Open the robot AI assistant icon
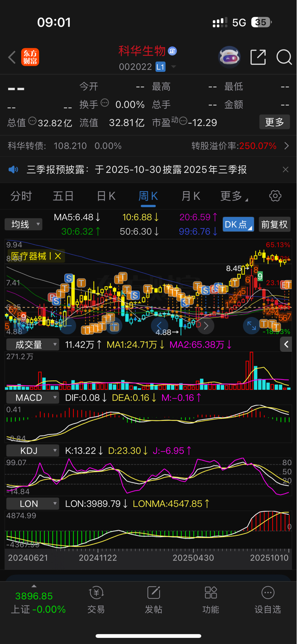The image size is (297, 644). (229, 57)
